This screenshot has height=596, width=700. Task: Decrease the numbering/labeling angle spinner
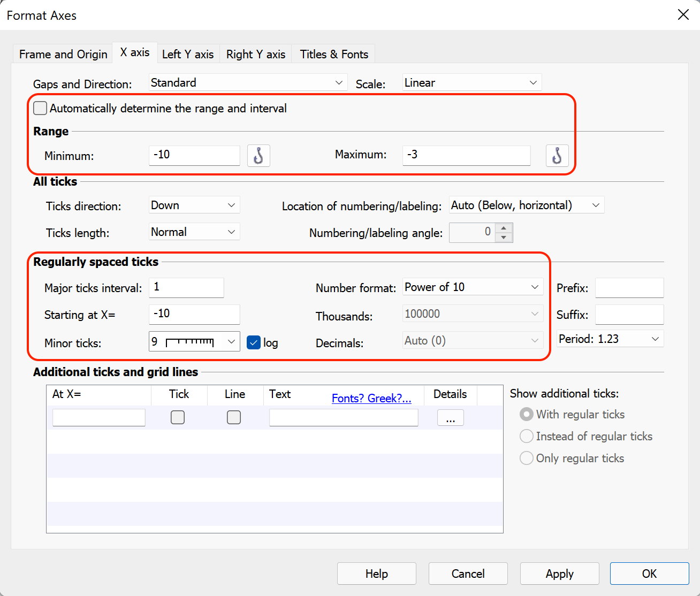tap(504, 237)
